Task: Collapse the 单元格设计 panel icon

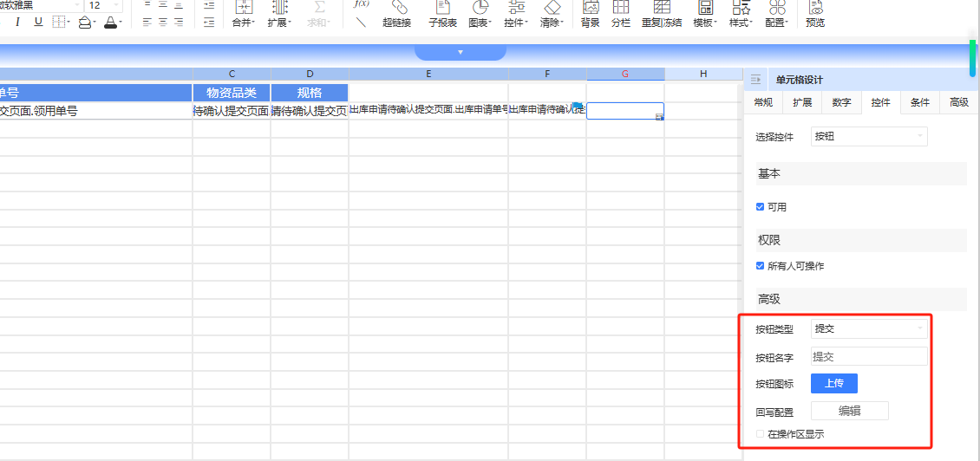Action: (x=755, y=80)
